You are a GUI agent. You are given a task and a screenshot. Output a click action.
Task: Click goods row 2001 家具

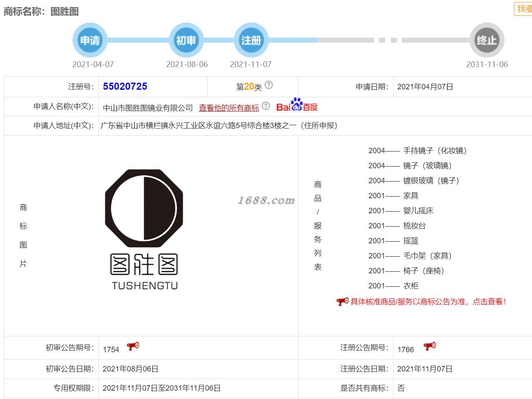pos(393,196)
